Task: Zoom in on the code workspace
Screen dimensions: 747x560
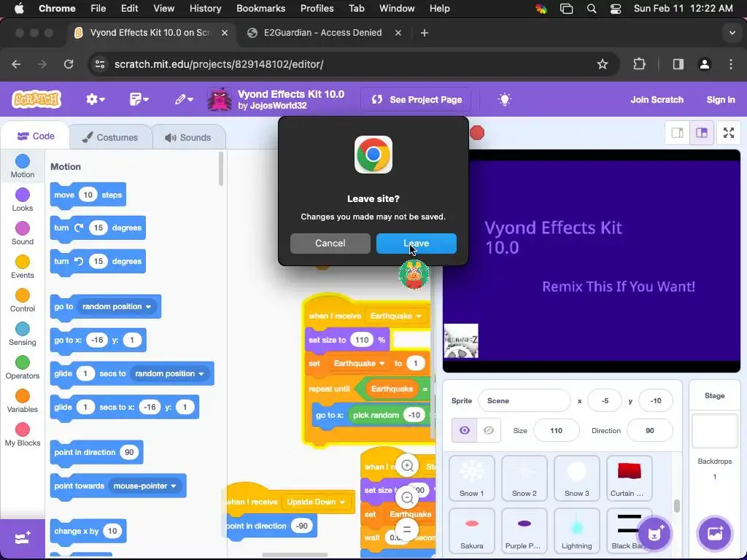Action: (x=407, y=466)
